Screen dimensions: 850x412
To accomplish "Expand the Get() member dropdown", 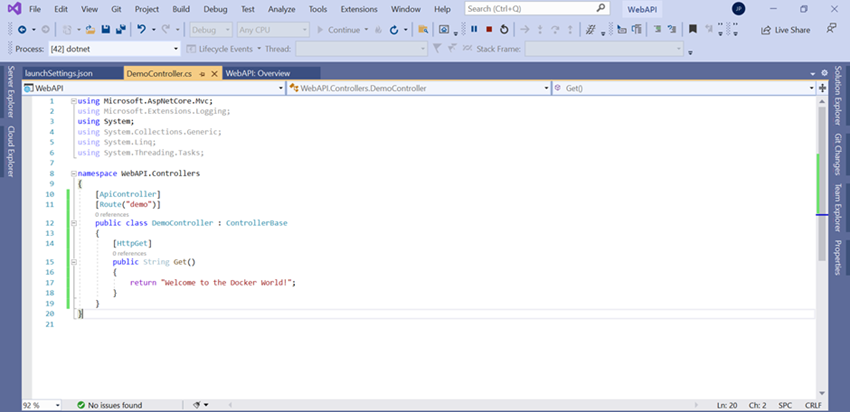I will point(811,88).
